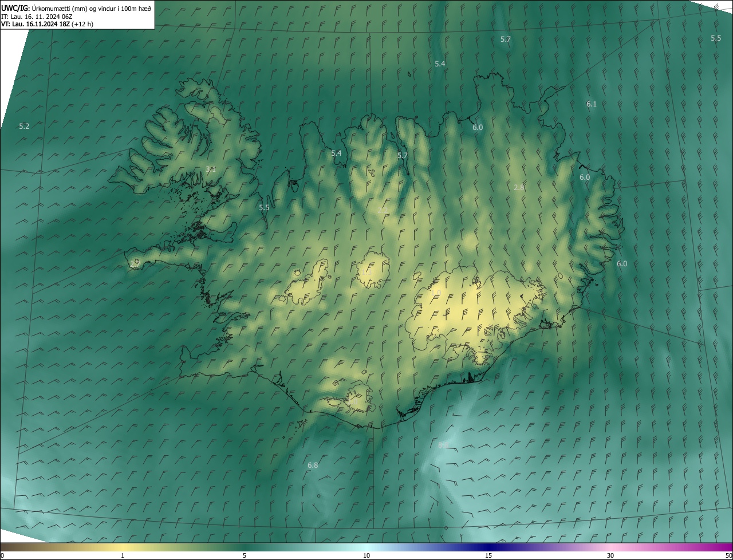Click the 2.8 value over the eastern highlands

519,187
